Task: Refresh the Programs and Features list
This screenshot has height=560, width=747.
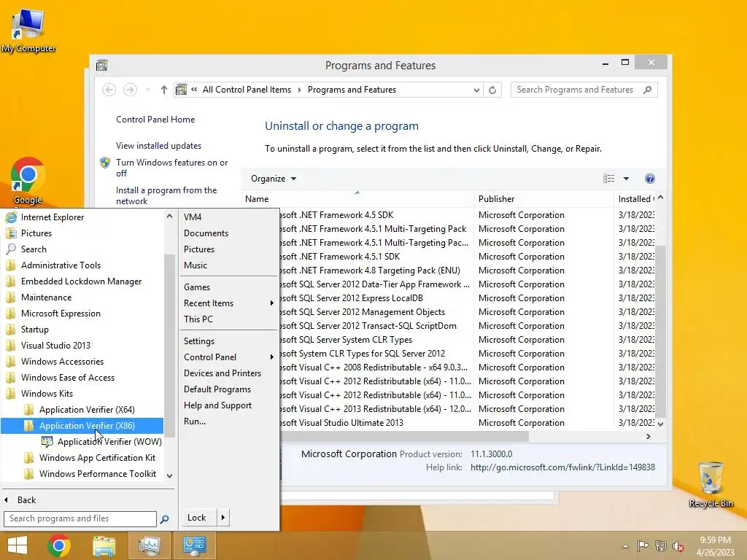Action: [x=492, y=90]
